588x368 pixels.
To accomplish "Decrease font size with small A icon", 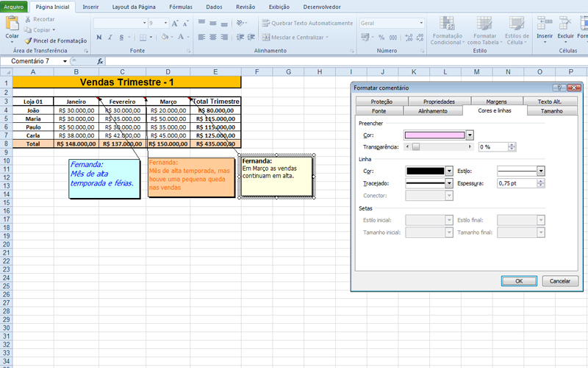I will point(186,24).
